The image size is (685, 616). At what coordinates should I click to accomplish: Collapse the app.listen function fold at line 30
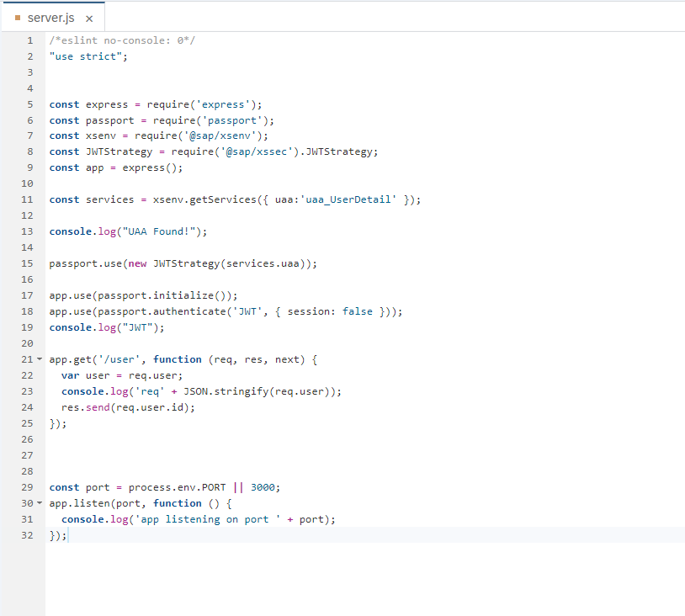[x=40, y=503]
